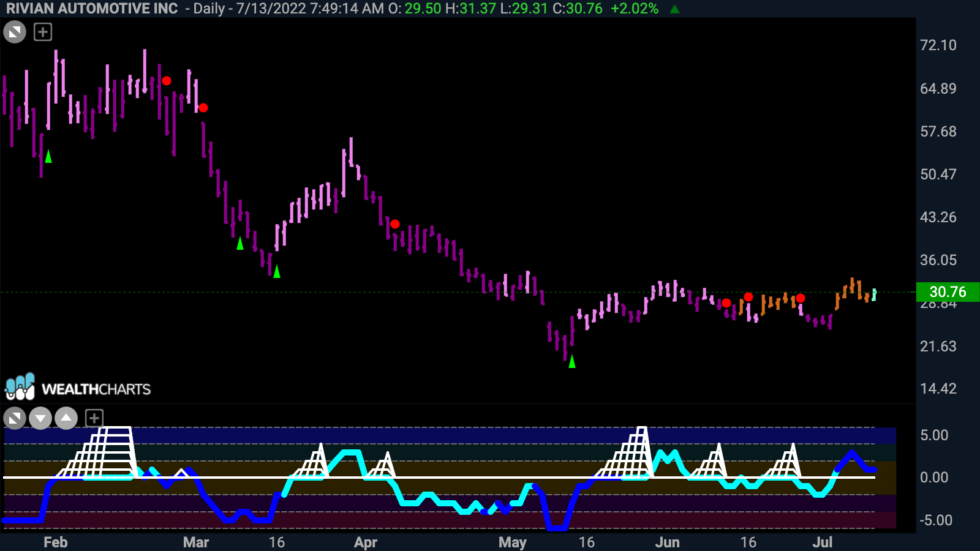Click the high value H:31.37
Viewport: 980px width, 551px height.
click(x=470, y=9)
